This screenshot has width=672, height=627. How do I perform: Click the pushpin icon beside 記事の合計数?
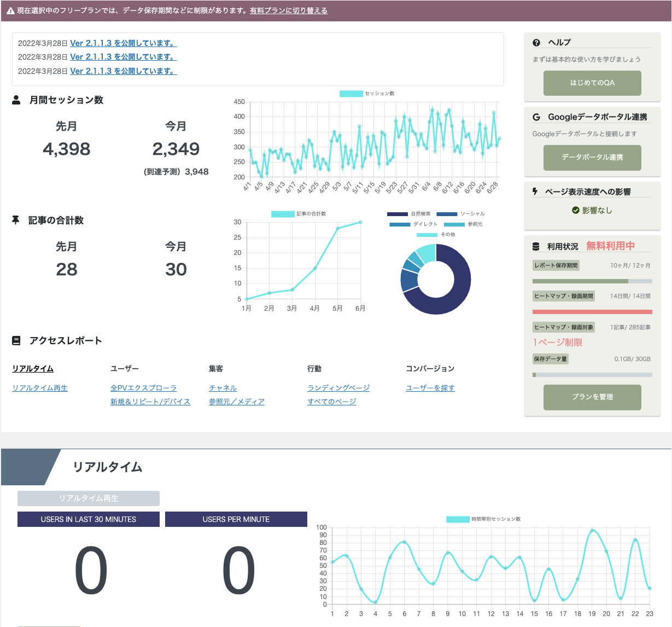(16, 220)
